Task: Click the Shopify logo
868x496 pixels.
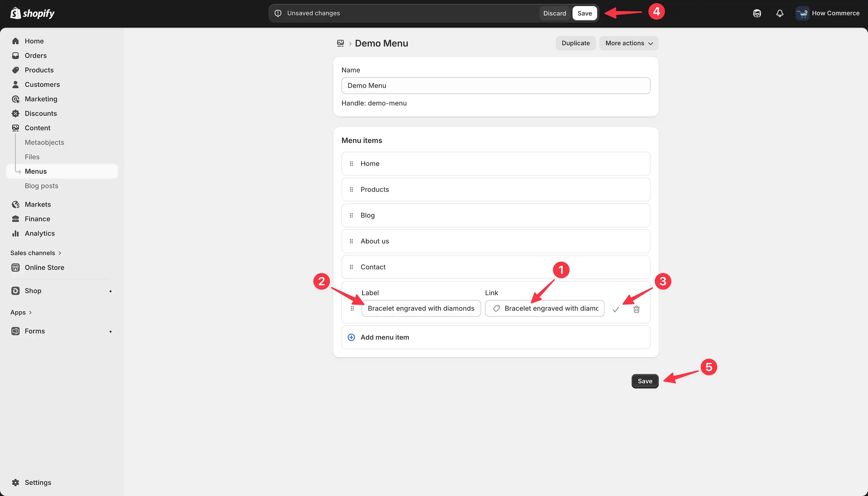Action: coord(32,13)
